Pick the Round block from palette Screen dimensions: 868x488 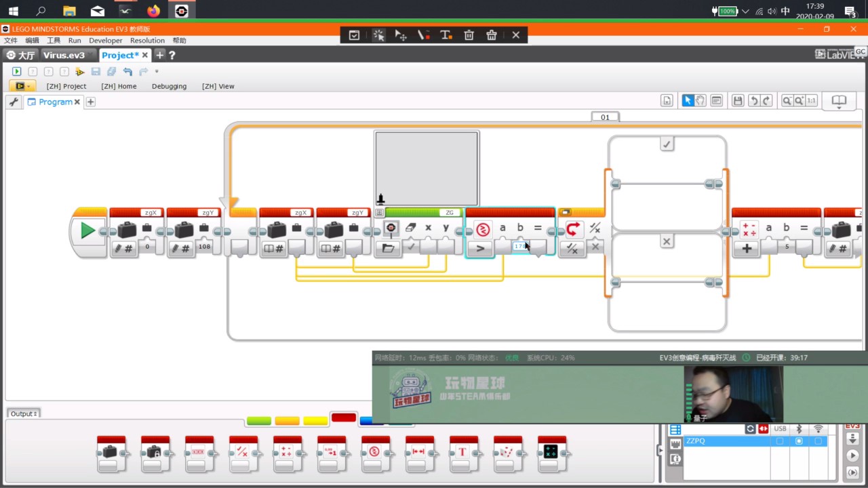[332, 453]
